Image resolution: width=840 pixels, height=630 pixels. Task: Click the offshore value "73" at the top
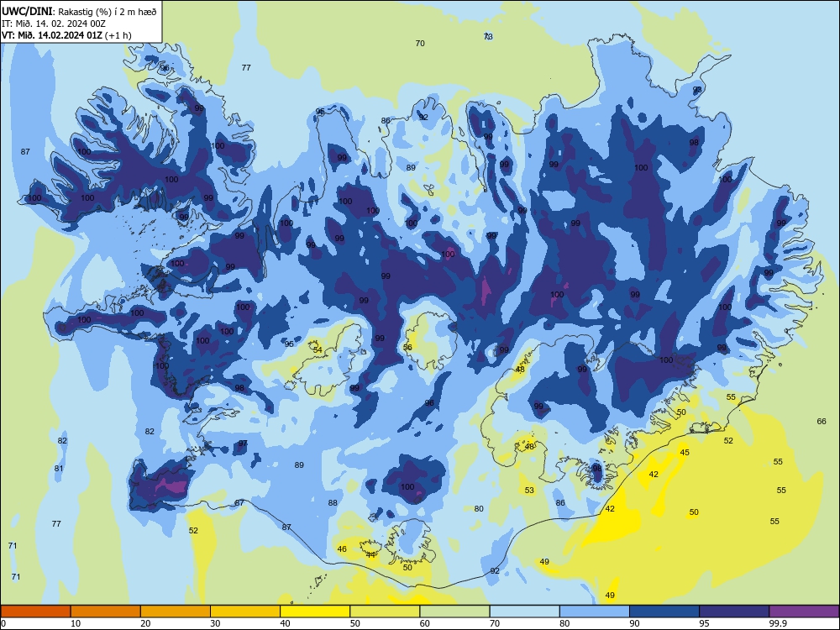click(488, 36)
